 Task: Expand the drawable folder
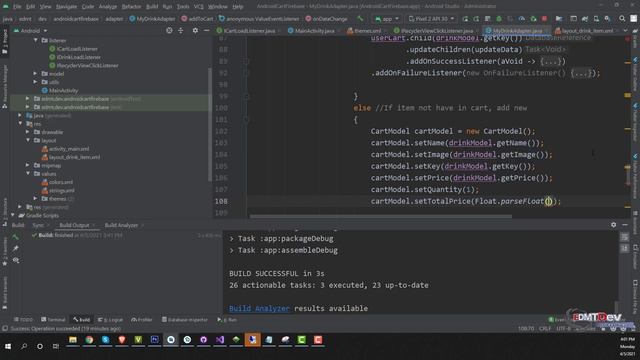point(28,132)
